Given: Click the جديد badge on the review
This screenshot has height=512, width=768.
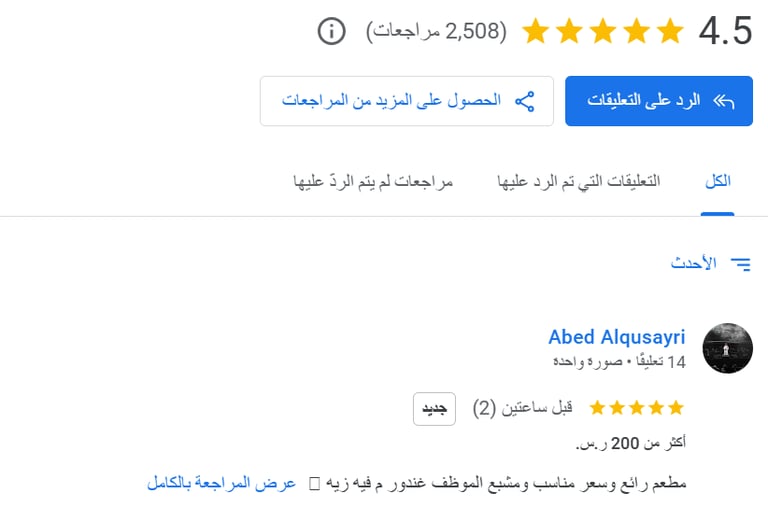Looking at the screenshot, I should 434,409.
